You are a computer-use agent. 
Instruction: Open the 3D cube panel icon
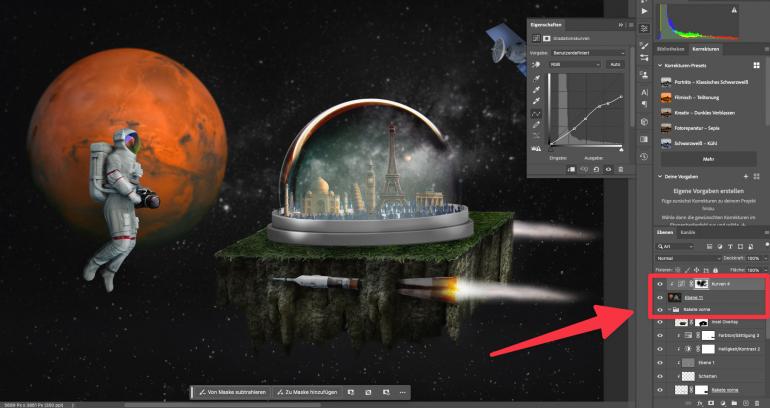coord(644,122)
